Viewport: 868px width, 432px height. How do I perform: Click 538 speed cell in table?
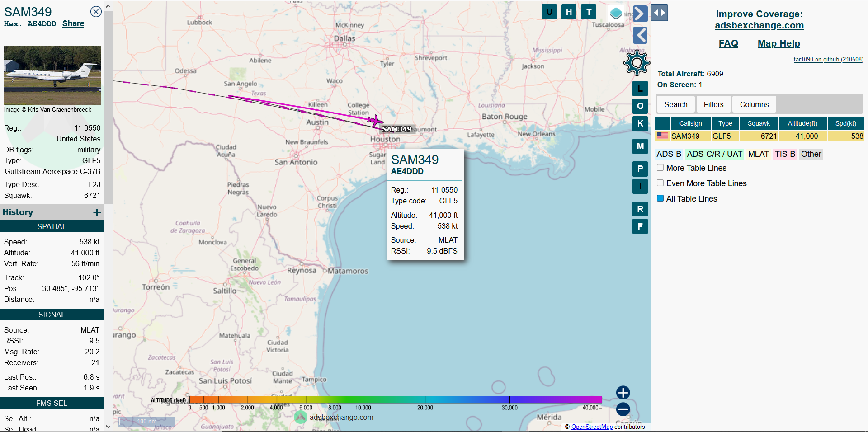coord(845,136)
